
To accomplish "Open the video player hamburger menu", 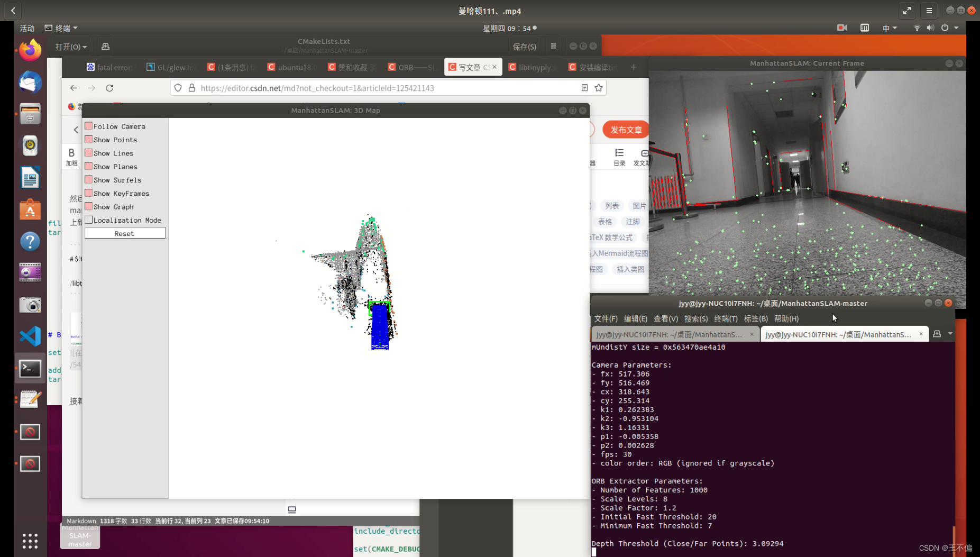I will pos(929,10).
